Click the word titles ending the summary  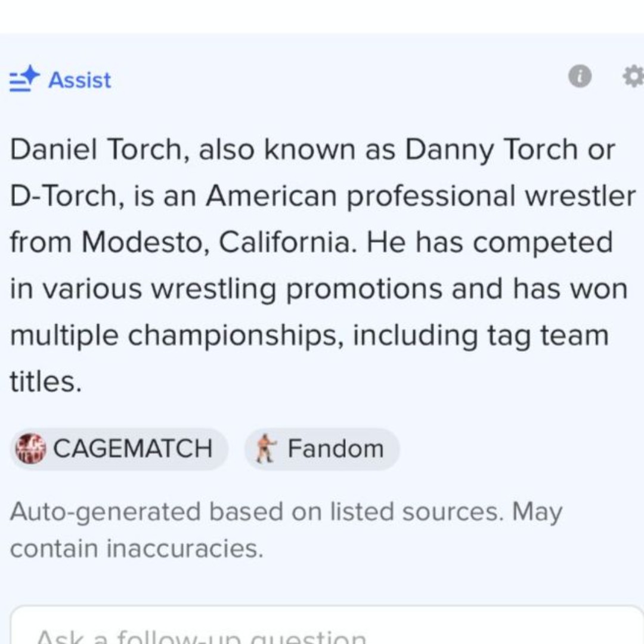(x=45, y=382)
